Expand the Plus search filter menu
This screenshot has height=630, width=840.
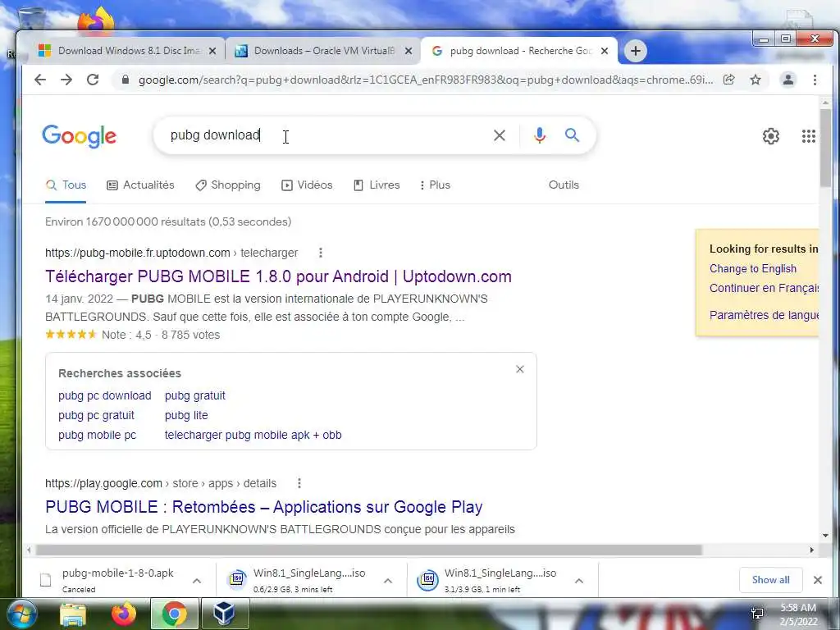coord(435,185)
